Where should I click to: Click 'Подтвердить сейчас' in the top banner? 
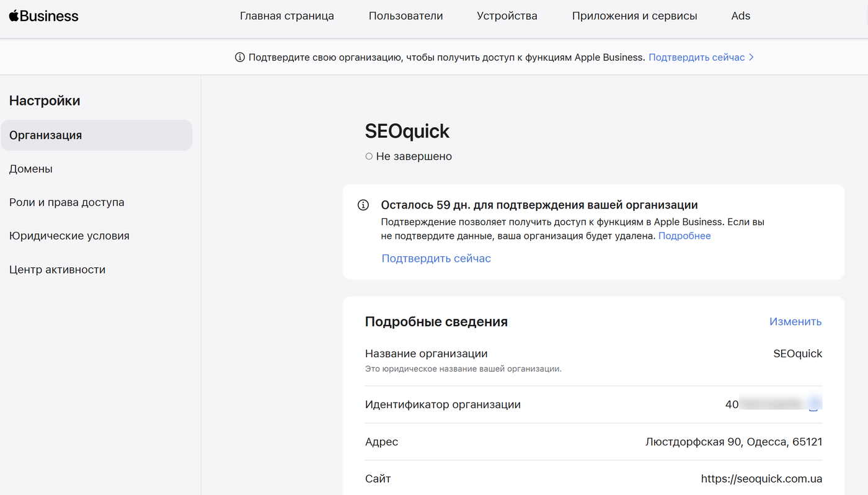(x=697, y=57)
